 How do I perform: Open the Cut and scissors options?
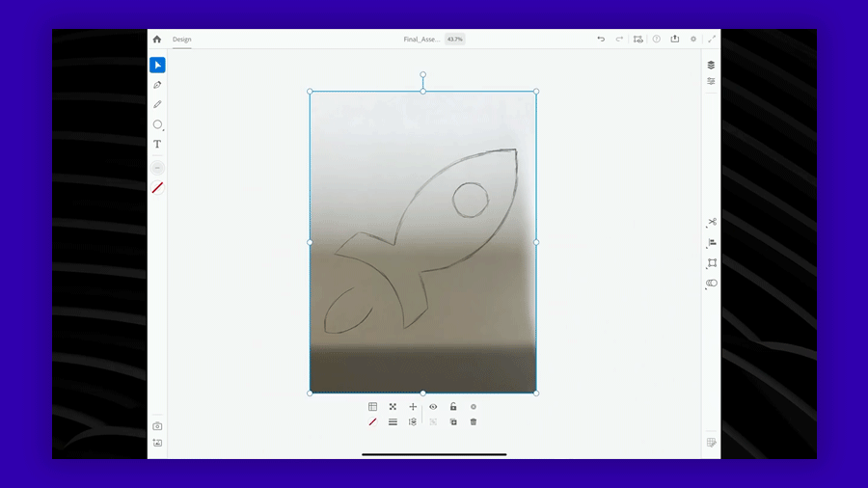click(712, 222)
